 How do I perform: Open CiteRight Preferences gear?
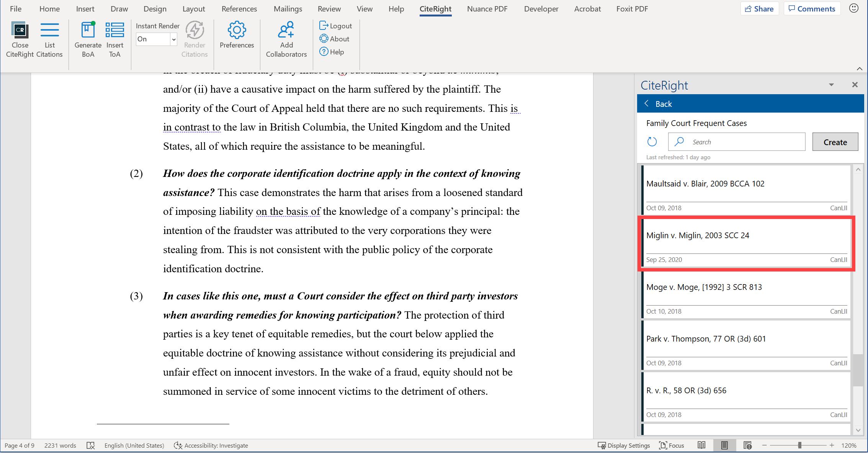[x=237, y=30]
